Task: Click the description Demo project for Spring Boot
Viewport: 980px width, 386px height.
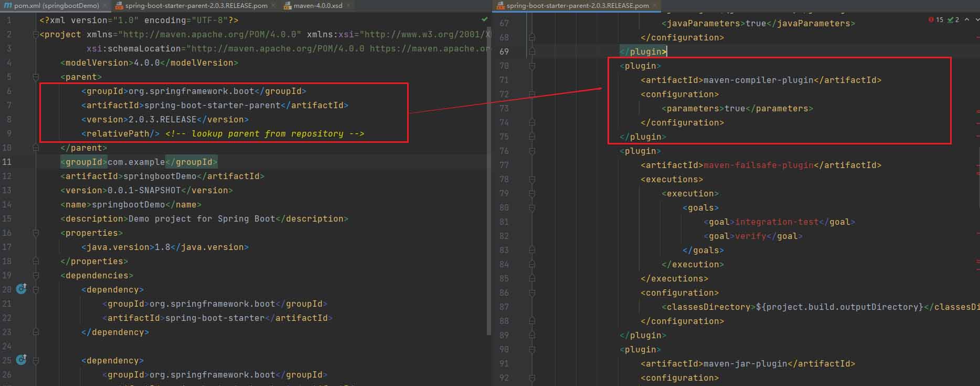Action: (x=204, y=218)
